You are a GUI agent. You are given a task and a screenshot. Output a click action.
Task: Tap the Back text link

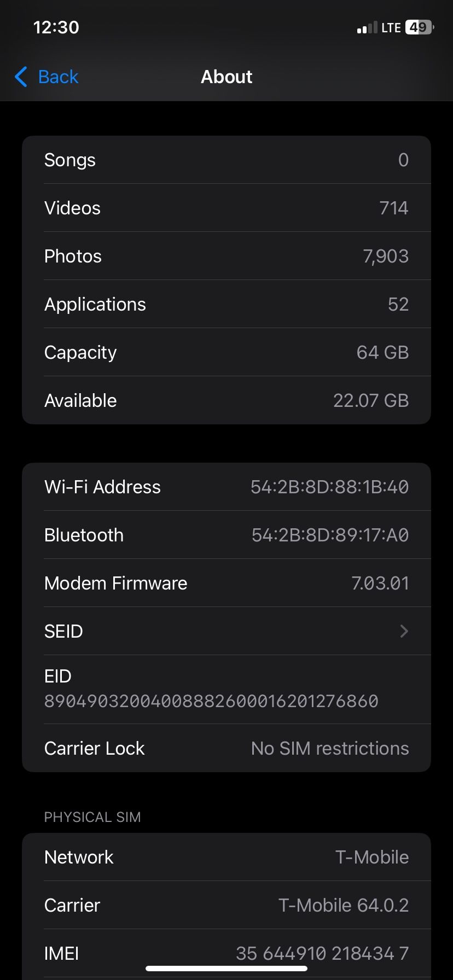click(x=58, y=77)
